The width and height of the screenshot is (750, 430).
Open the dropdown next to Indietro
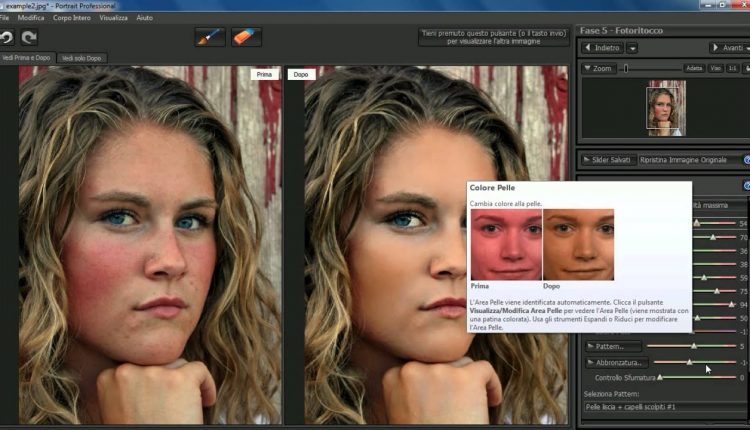tap(632, 48)
